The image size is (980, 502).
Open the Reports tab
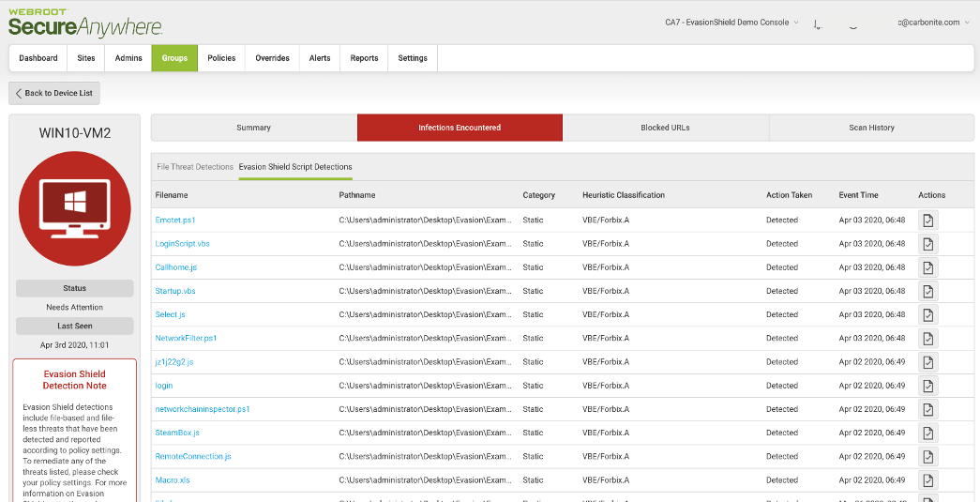364,58
